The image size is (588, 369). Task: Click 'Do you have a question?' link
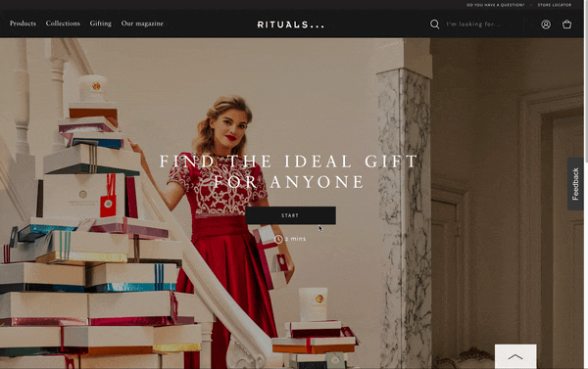pyautogui.click(x=495, y=5)
